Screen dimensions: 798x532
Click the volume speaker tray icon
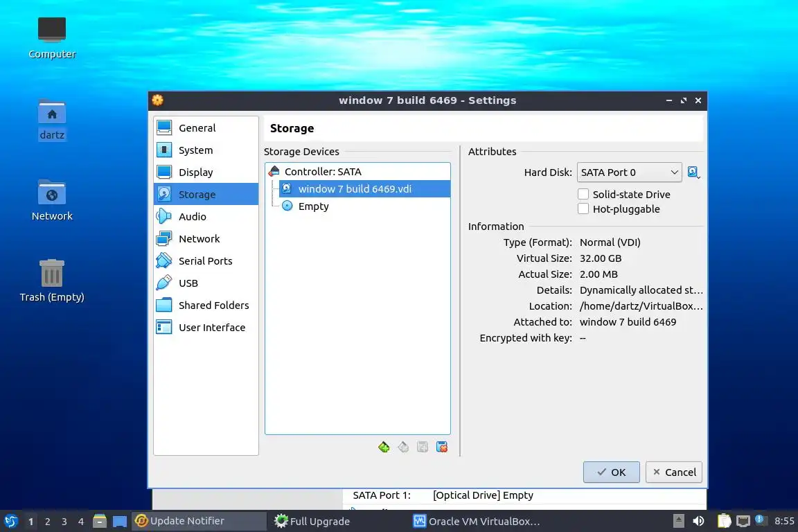point(698,521)
